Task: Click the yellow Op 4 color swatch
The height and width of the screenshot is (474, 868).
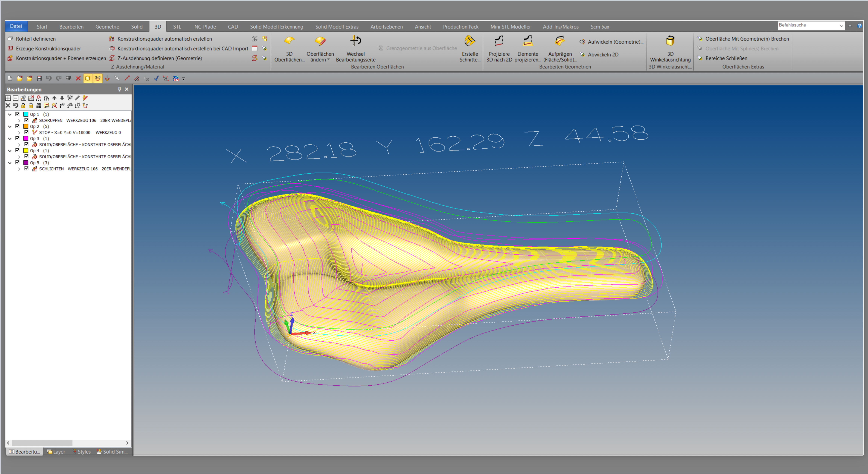Action: pyautogui.click(x=26, y=151)
